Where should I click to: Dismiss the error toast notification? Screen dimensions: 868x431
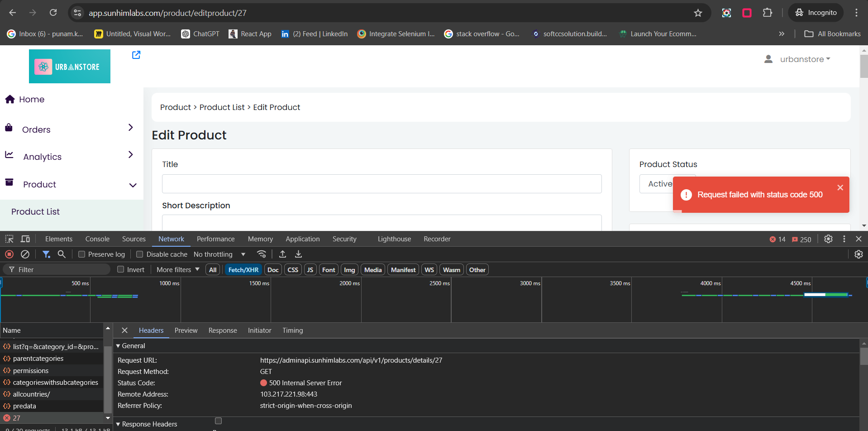pos(840,187)
